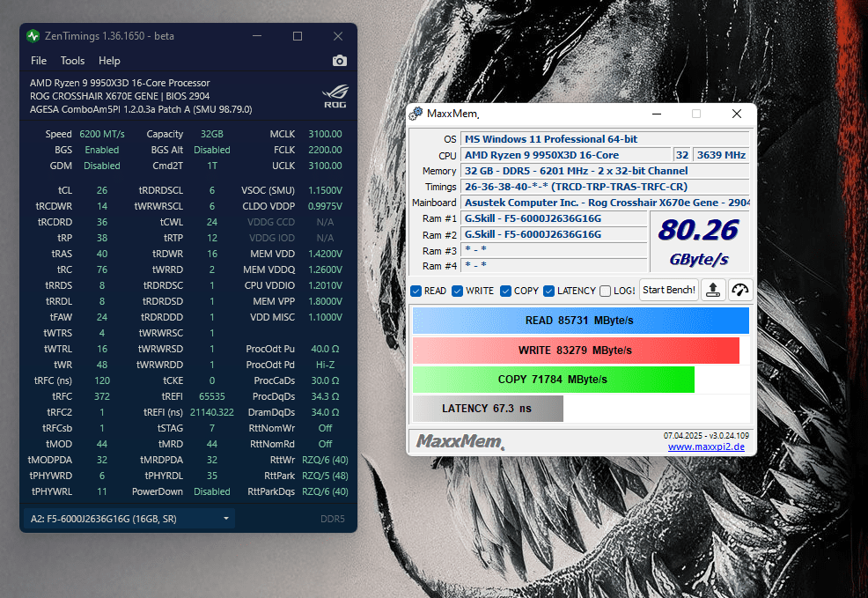Click the ZenTimings app logo icon
This screenshot has width=868, height=598.
point(33,36)
